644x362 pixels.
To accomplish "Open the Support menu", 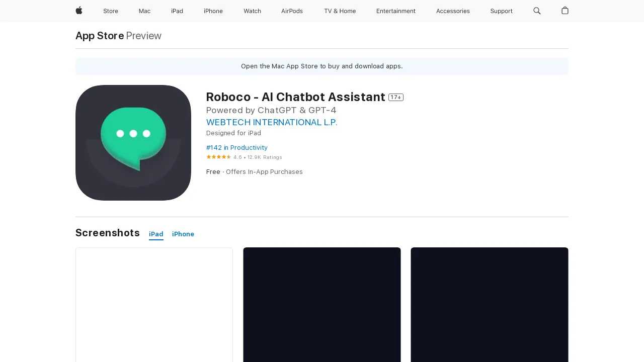I will pos(502,11).
